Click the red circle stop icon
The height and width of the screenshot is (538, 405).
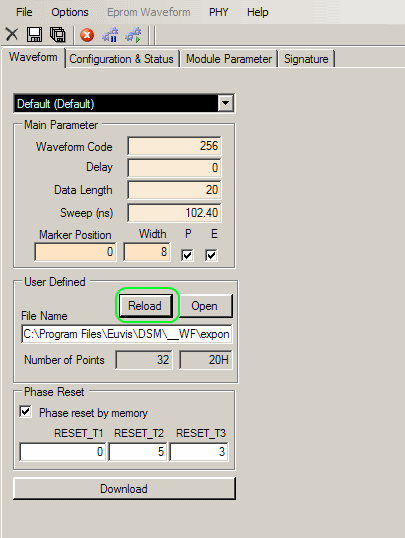click(87, 35)
